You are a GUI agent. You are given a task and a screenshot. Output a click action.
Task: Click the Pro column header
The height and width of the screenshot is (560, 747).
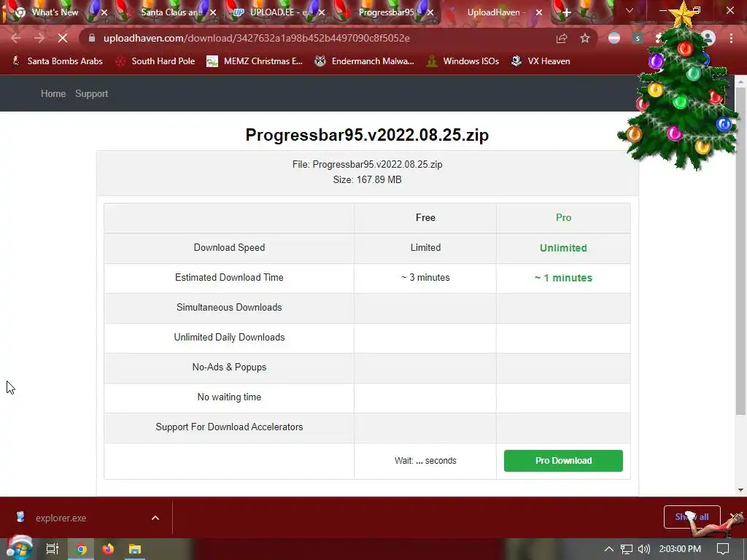point(563,217)
